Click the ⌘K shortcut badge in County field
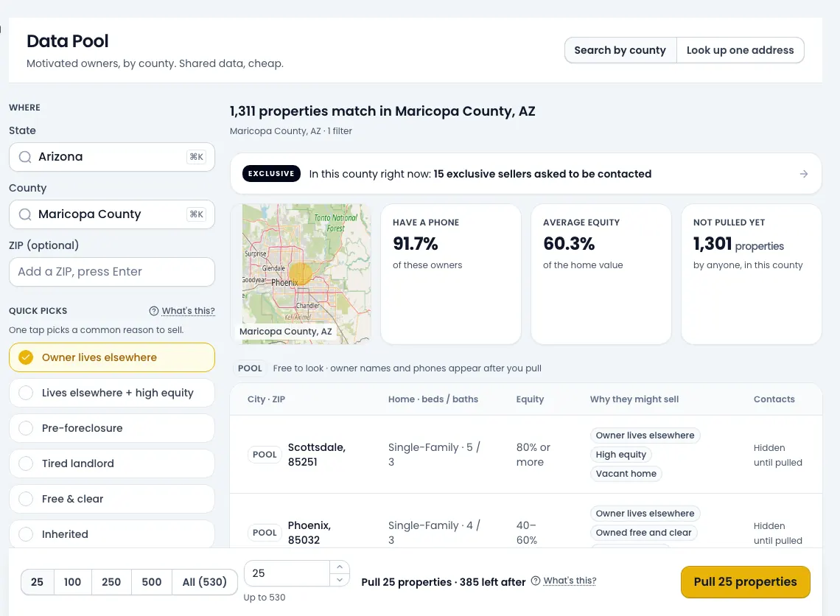This screenshot has width=840, height=616. pyautogui.click(x=197, y=214)
